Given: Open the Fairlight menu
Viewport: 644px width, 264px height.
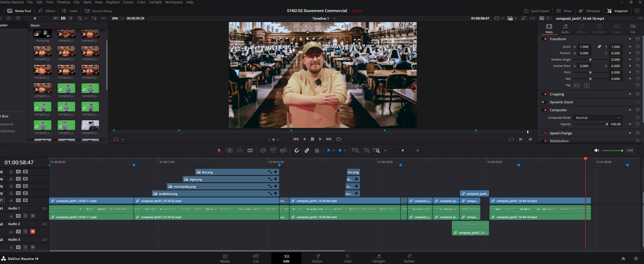Looking at the screenshot, I should pos(155,2).
